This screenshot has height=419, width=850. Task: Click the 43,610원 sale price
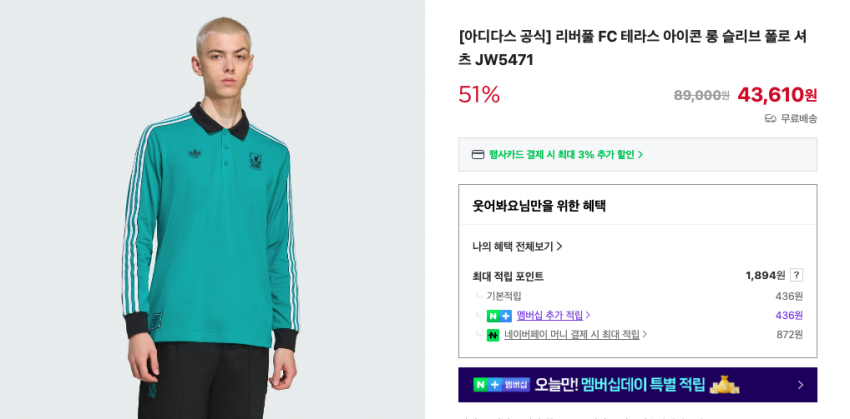(777, 95)
